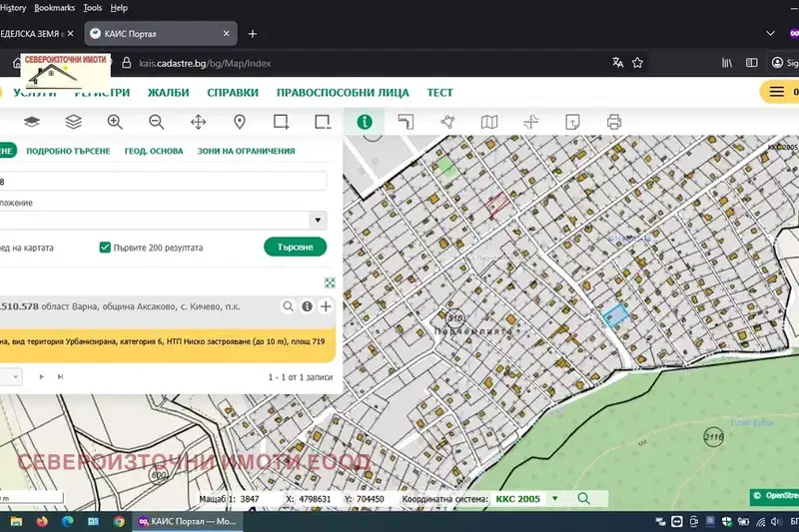Open browser Tools menu
Screen dimensions: 799x532
pyautogui.click(x=92, y=8)
